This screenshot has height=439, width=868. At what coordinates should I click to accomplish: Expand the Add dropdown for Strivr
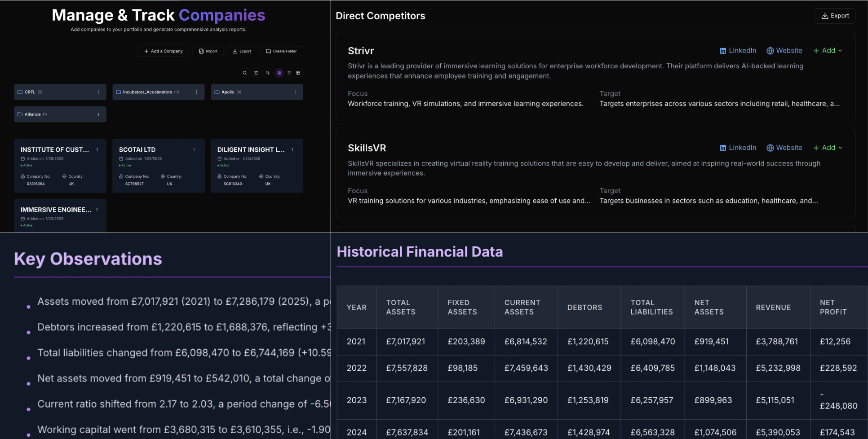coord(828,51)
